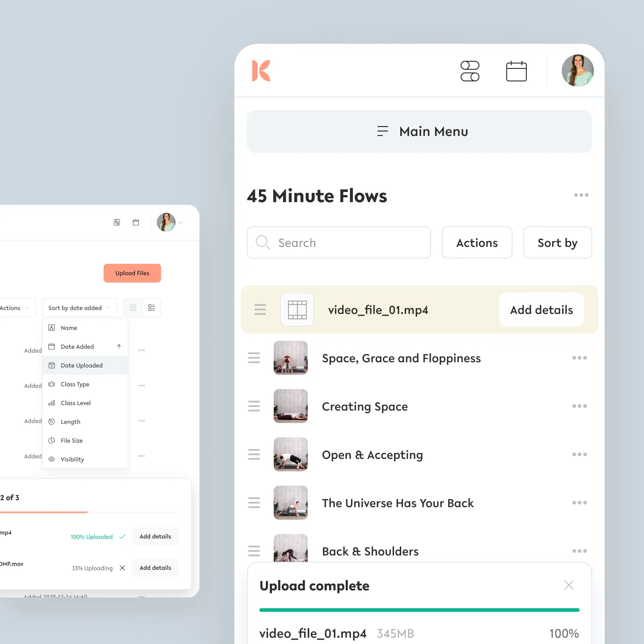The height and width of the screenshot is (644, 644).
Task: Open the calendar icon in mobile header
Action: (x=516, y=71)
